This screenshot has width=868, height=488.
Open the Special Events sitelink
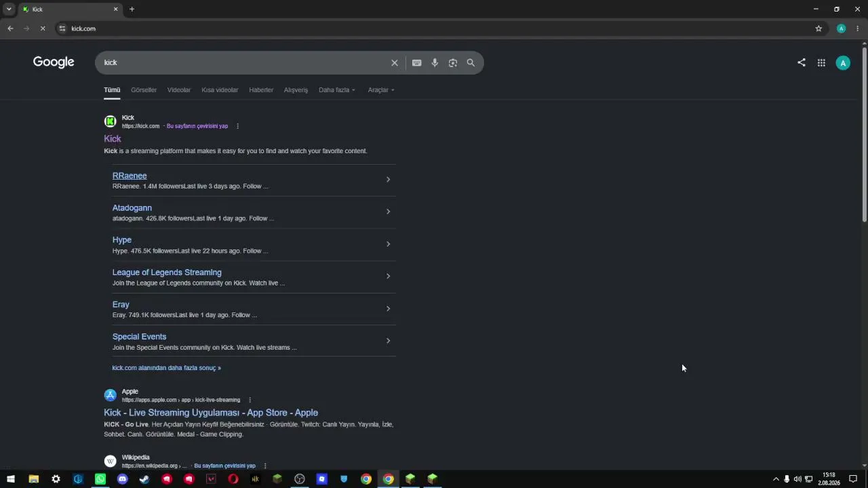tap(139, 337)
